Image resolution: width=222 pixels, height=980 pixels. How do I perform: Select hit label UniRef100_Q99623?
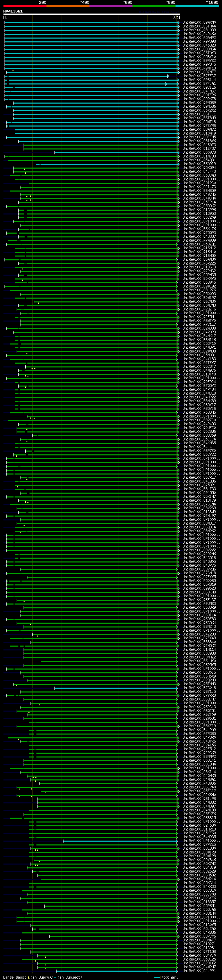point(199,588)
